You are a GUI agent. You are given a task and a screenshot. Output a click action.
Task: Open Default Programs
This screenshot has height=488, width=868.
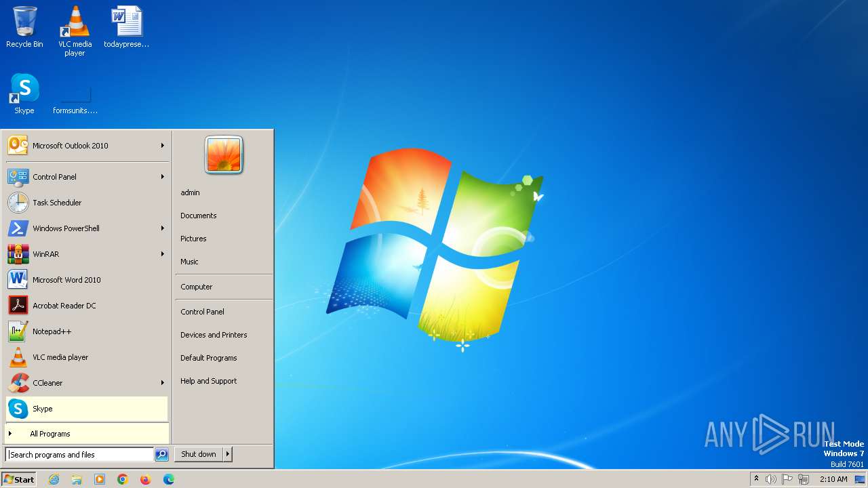(x=209, y=358)
